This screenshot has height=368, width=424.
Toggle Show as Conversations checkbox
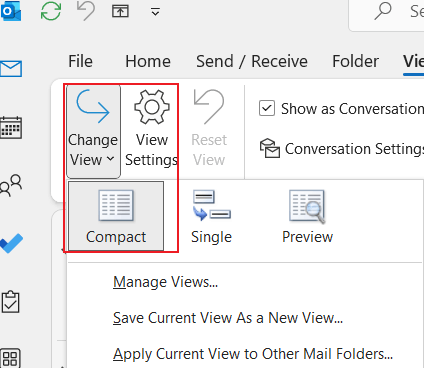267,108
